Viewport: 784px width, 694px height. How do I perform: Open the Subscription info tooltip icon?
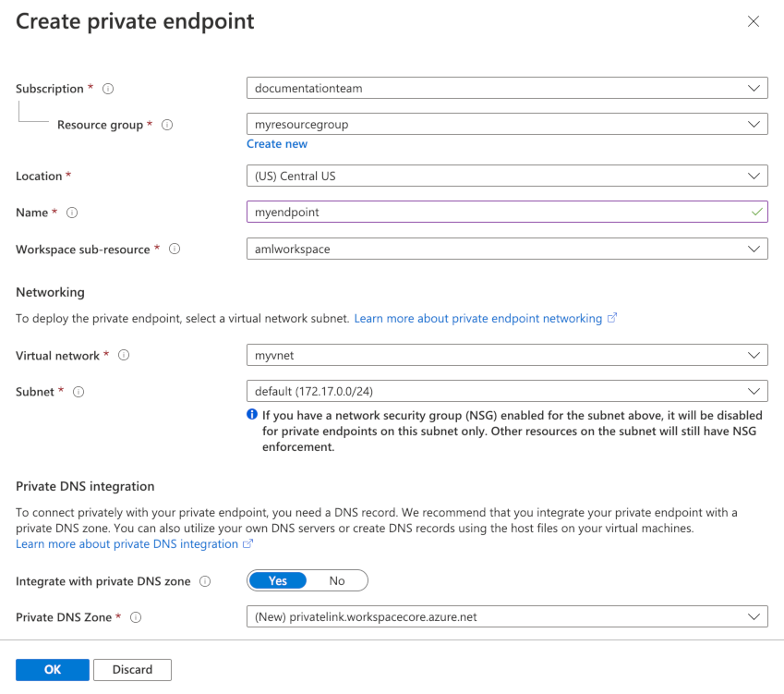pos(108,88)
